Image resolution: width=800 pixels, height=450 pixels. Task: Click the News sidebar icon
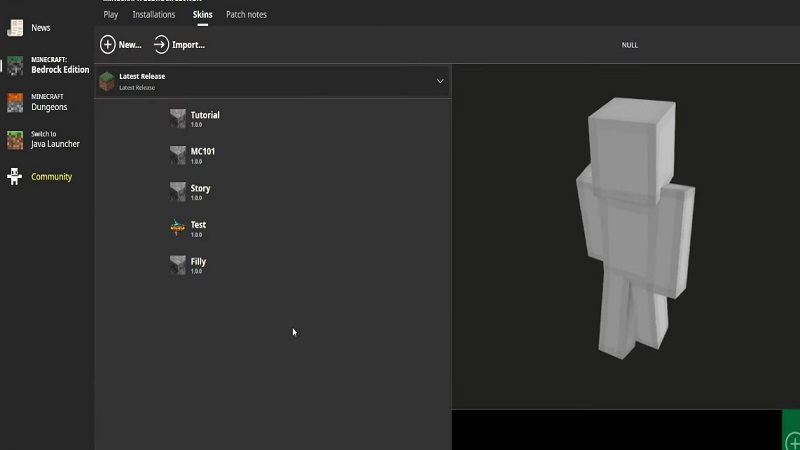(15, 28)
